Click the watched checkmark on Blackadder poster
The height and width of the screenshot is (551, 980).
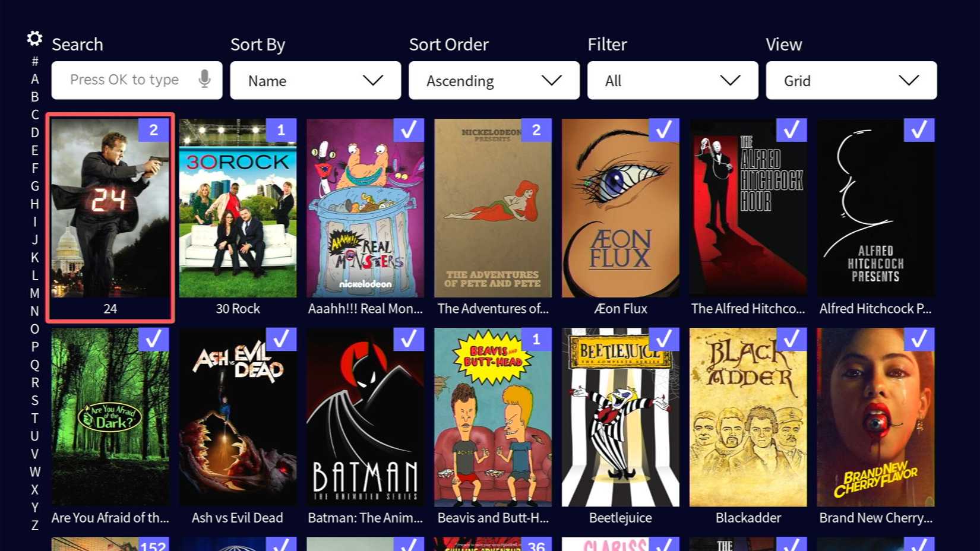[792, 339]
